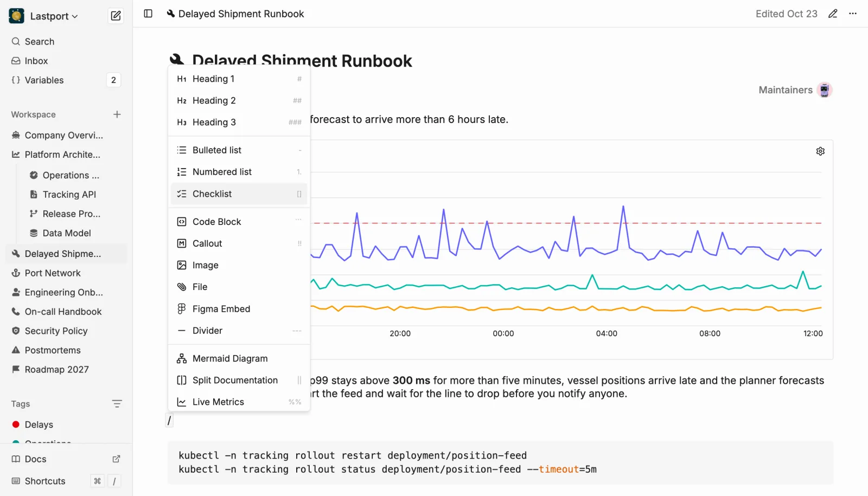The height and width of the screenshot is (496, 868).
Task: Click the Variables count badge 2
Action: tap(113, 80)
